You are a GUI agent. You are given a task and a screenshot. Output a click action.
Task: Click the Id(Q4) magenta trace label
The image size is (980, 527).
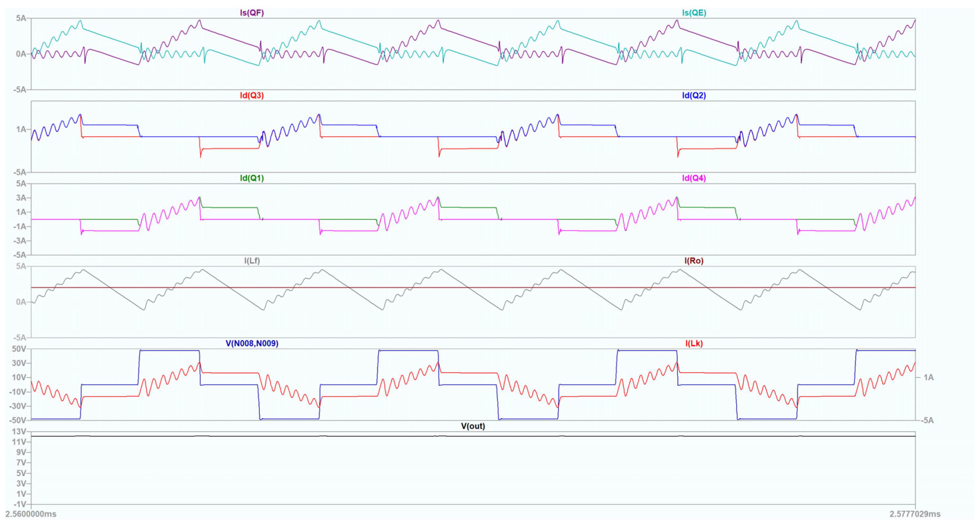[x=694, y=178]
